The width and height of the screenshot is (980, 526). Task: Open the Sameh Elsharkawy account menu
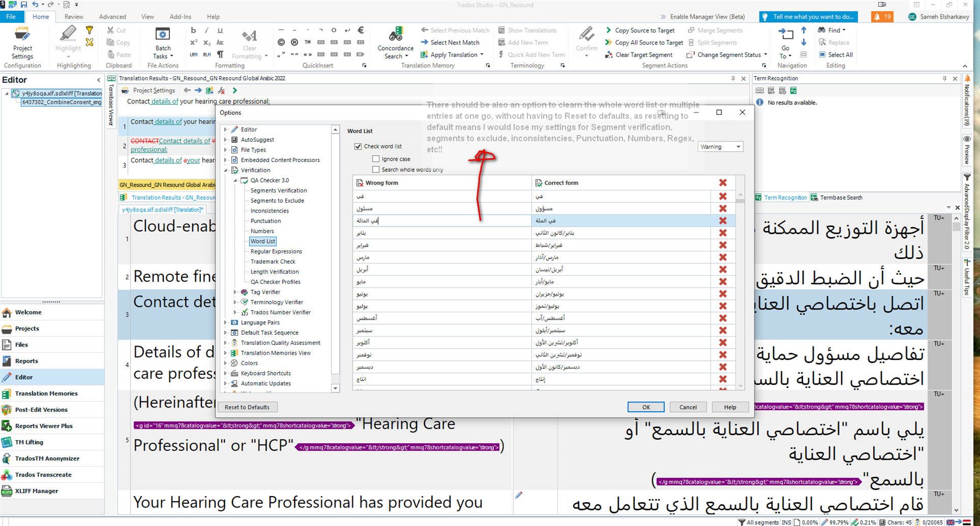(939, 17)
